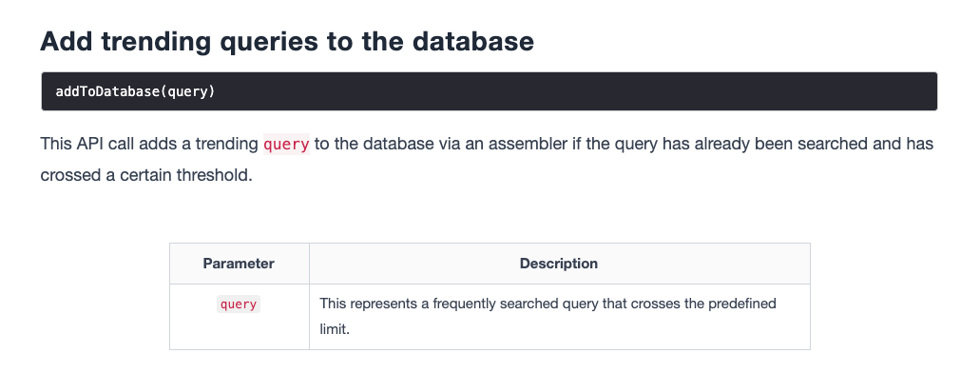
Task: Click the paragraph text starting 'This API call adds'
Action: click(x=487, y=159)
